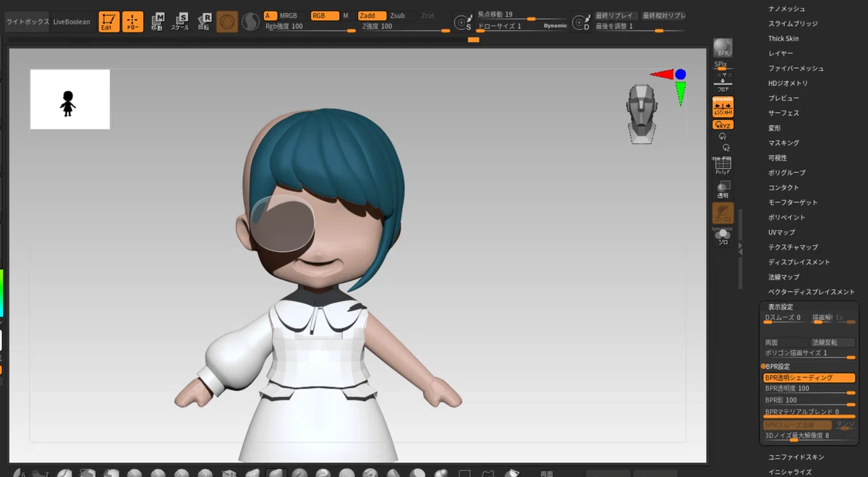Image resolution: width=868 pixels, height=477 pixels.
Task: Click the silhouette thumbnail preview
Action: point(69,99)
